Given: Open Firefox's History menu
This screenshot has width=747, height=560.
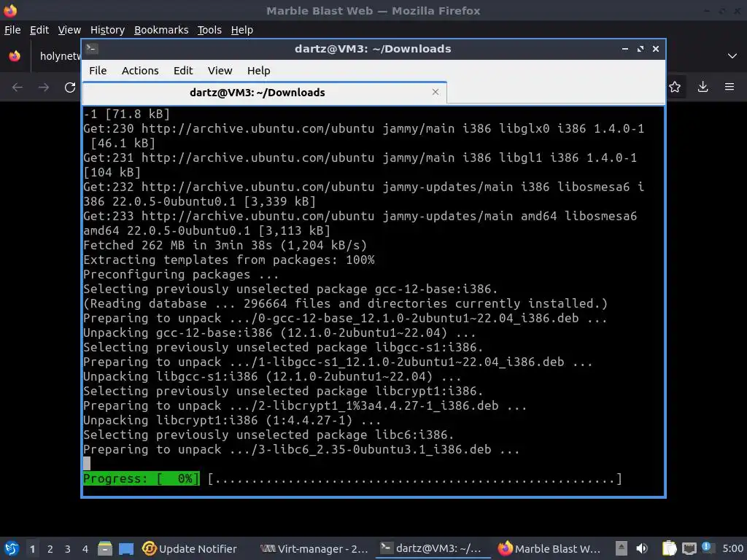Looking at the screenshot, I should (x=107, y=30).
